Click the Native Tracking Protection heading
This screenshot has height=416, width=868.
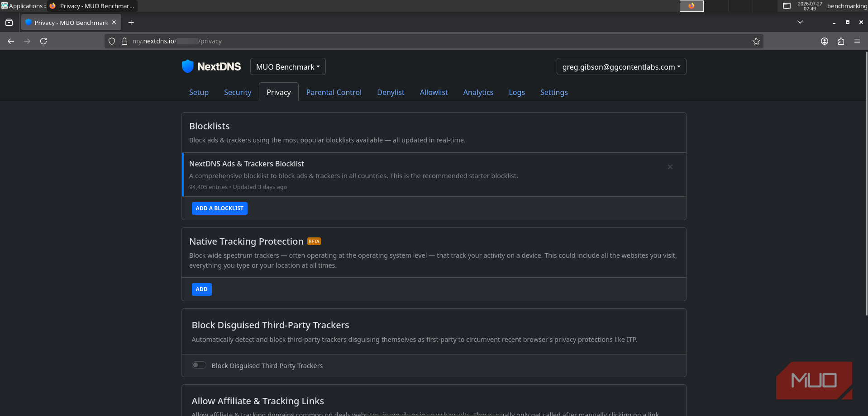246,241
